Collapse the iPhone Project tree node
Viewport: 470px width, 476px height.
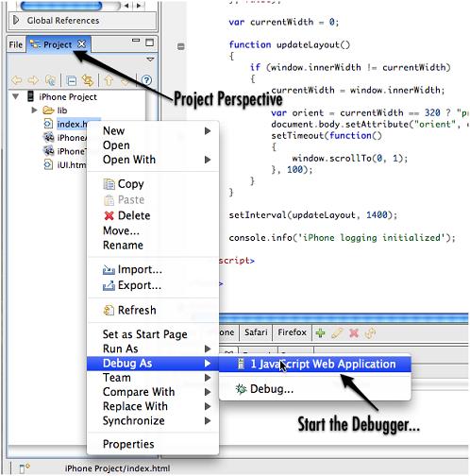pyautogui.click(x=15, y=96)
